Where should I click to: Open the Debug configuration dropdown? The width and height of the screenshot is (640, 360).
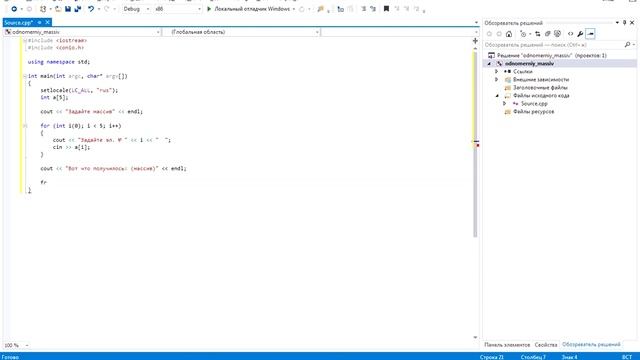(x=136, y=9)
